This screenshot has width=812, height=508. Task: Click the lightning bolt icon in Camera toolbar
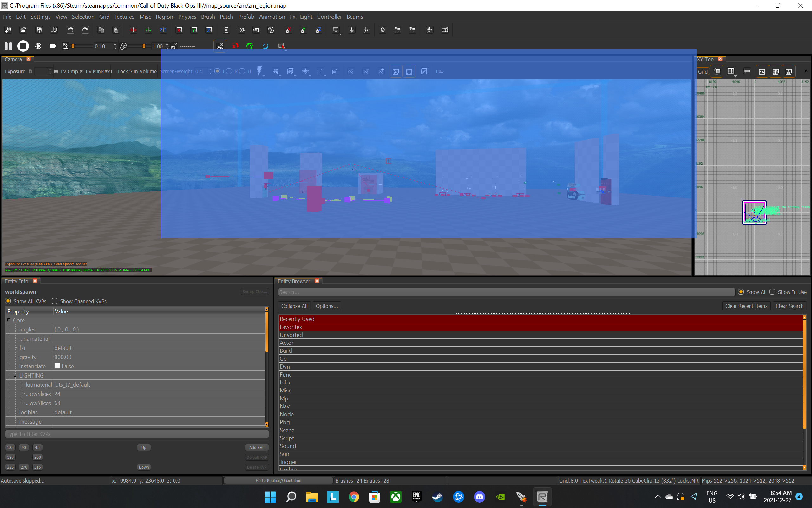click(259, 71)
